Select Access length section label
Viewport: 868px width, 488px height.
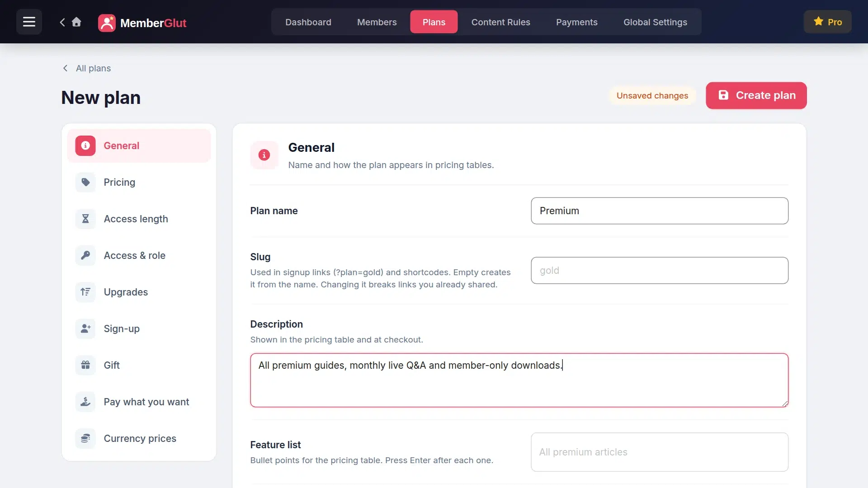[136, 219]
